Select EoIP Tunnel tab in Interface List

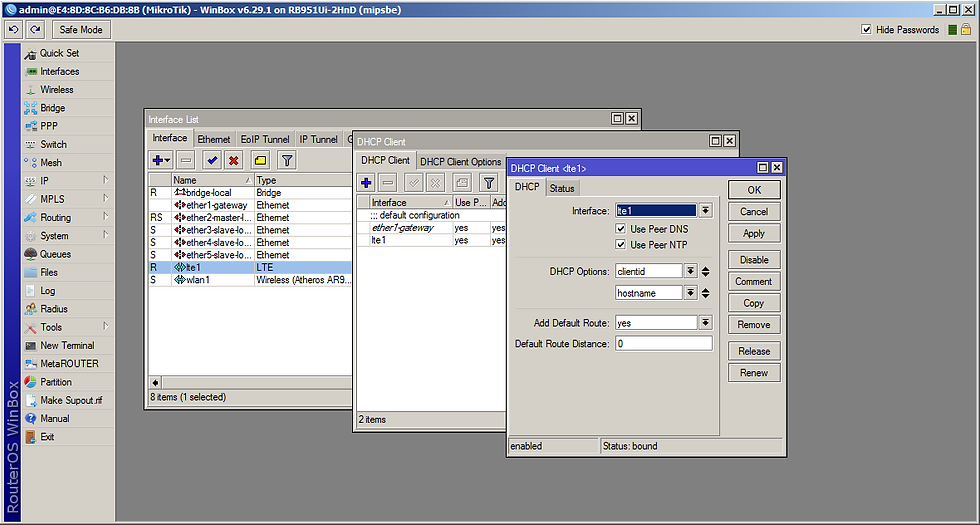pos(265,139)
